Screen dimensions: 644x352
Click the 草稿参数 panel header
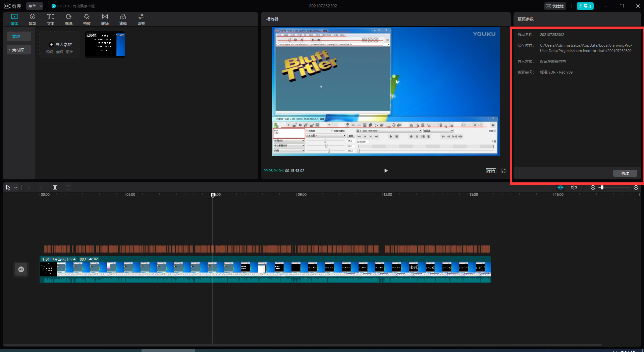click(x=525, y=19)
